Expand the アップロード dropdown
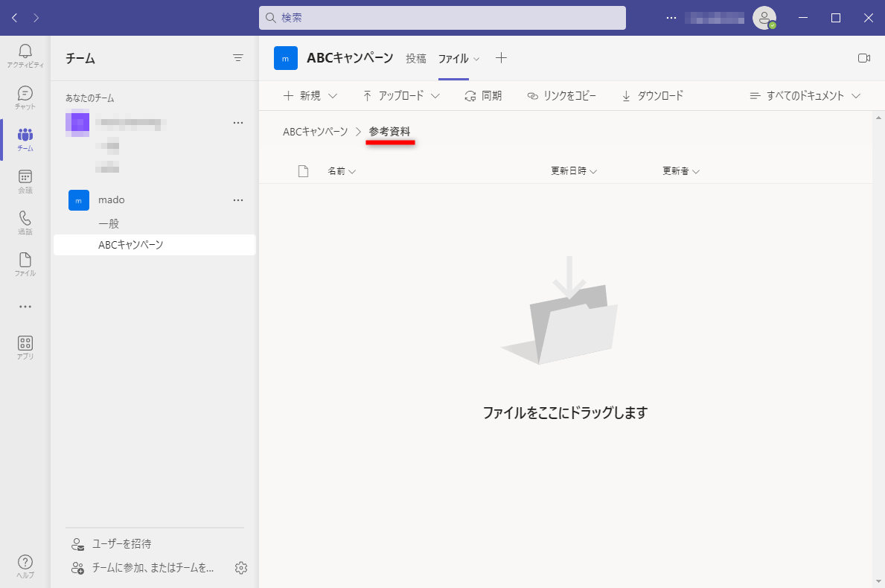The width and height of the screenshot is (885, 588). 401,95
